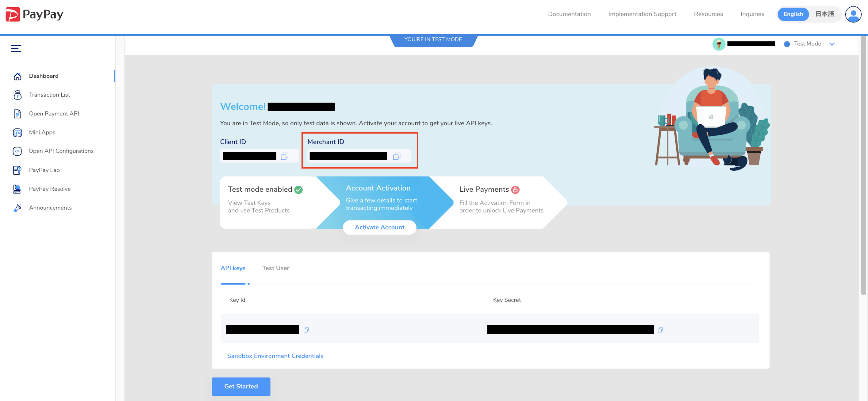Copy the Client ID value

(x=285, y=156)
